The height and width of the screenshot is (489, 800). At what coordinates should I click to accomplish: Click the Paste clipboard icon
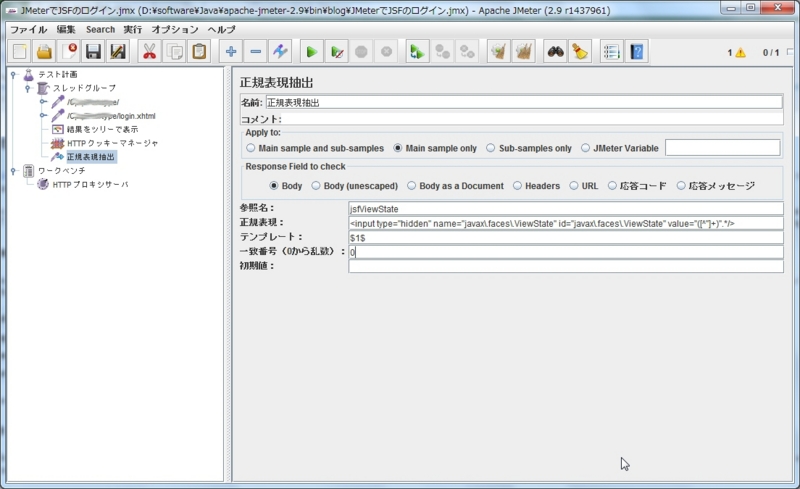(x=199, y=52)
